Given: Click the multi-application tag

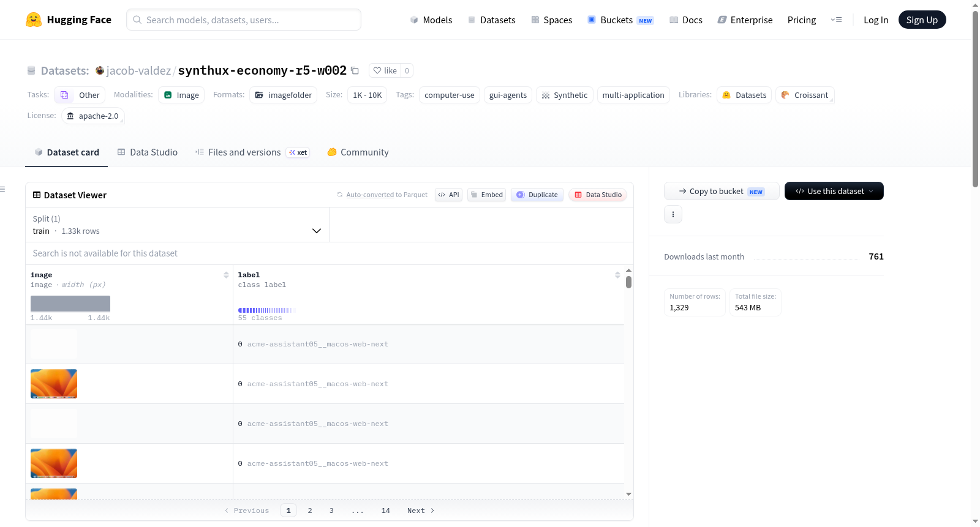Looking at the screenshot, I should 633,95.
